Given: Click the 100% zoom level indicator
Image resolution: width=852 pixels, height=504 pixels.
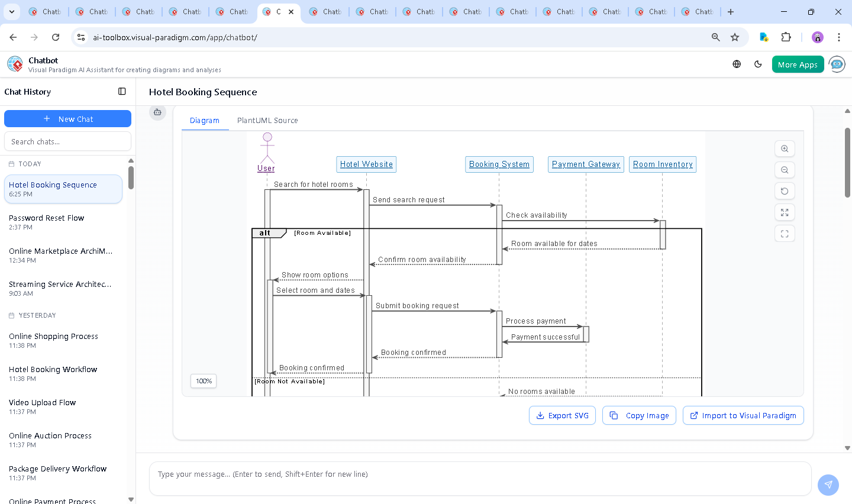Looking at the screenshot, I should [x=204, y=381].
